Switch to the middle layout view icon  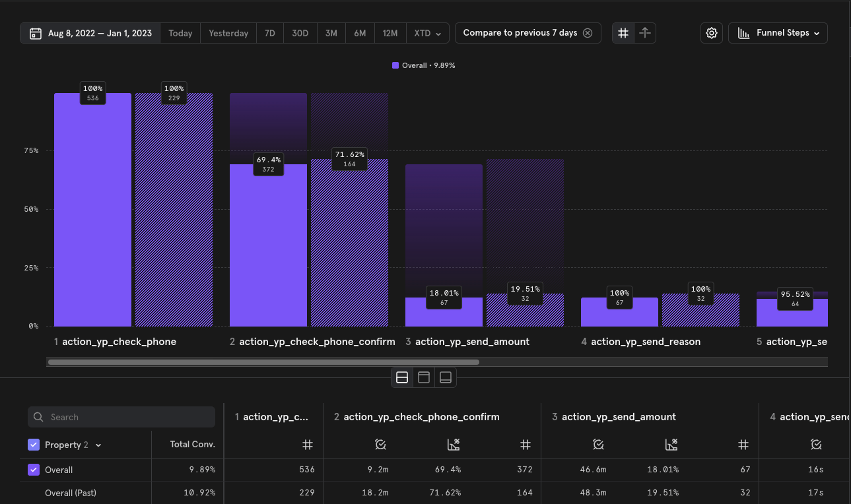424,377
